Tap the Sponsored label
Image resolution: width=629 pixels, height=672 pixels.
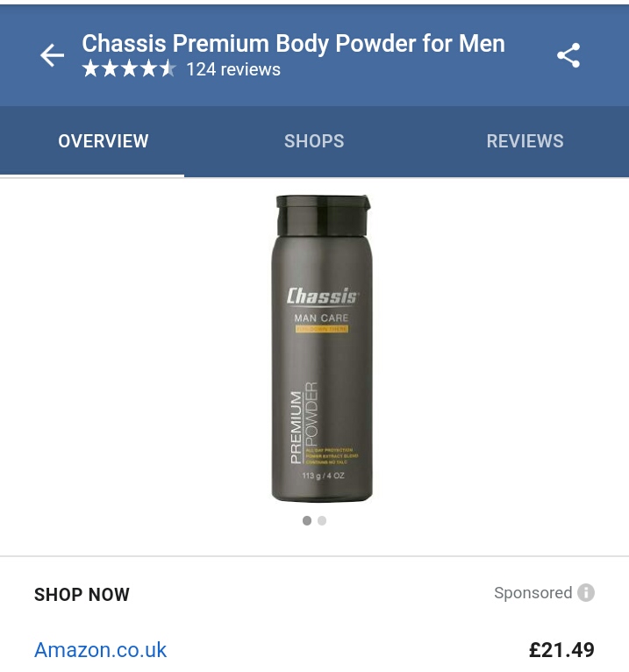point(533,593)
